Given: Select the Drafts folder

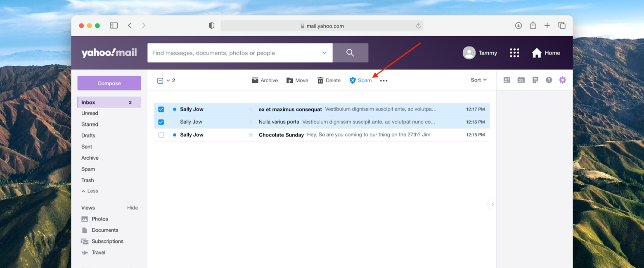Looking at the screenshot, I should point(88,136).
